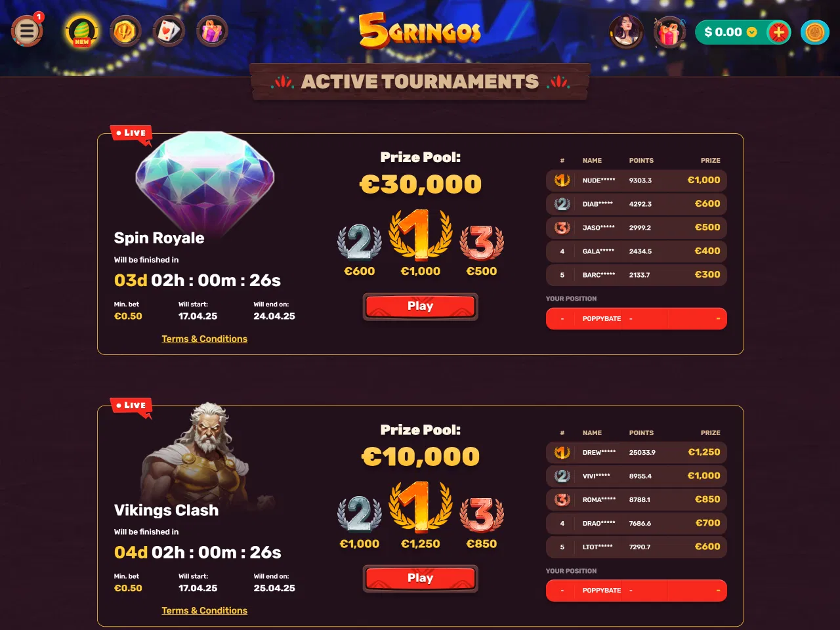The width and height of the screenshot is (840, 630).
Task: Open the playing cards games icon
Action: [x=169, y=31]
